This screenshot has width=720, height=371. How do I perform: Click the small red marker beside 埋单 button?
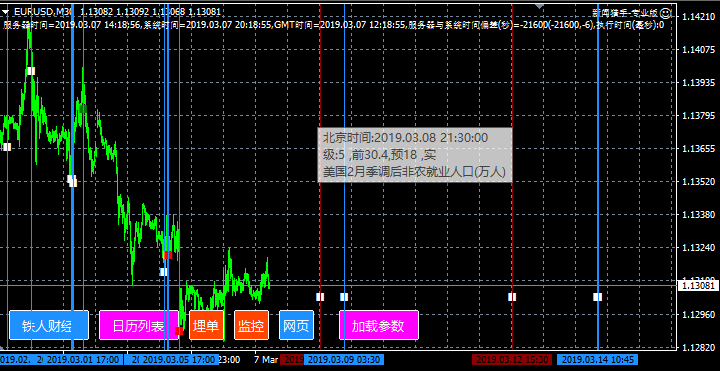179,331
